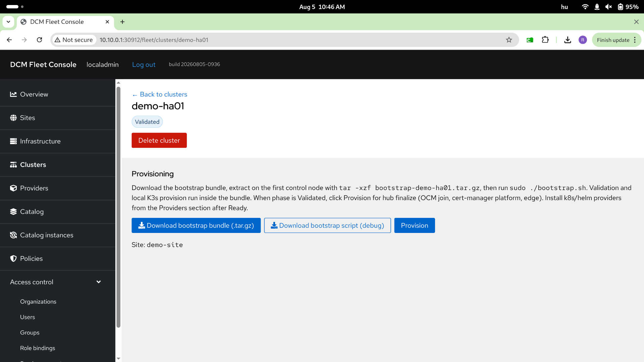Follow the Back to clusters link
Screen dimensions: 644x362
click(160, 95)
